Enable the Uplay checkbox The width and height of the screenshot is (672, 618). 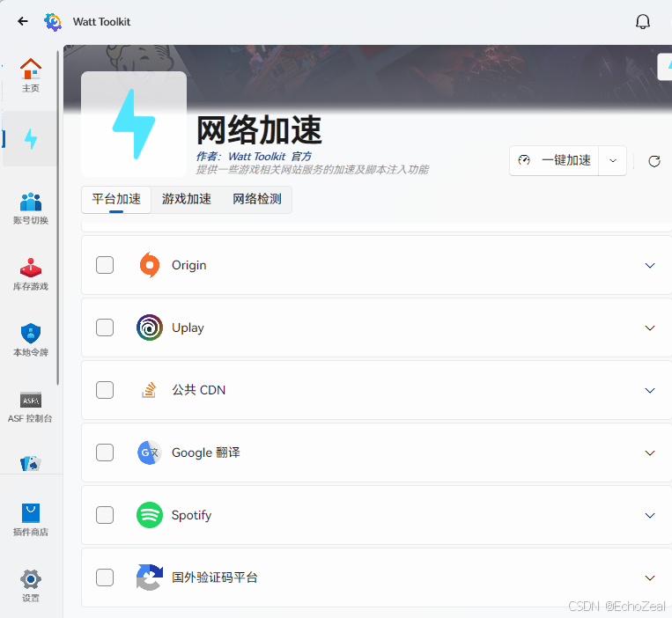tap(105, 327)
